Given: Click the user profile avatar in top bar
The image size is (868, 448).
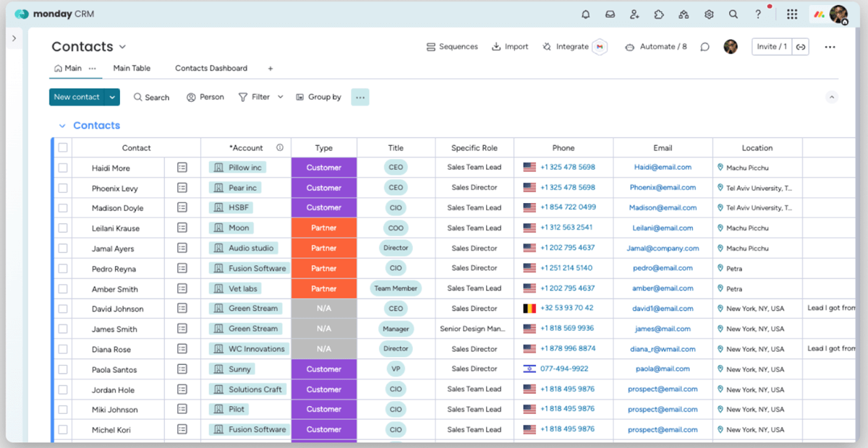Looking at the screenshot, I should coord(838,14).
